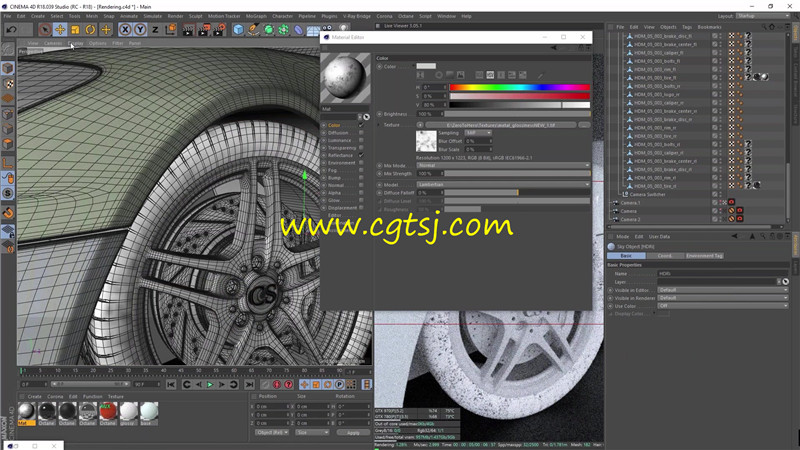This screenshot has width=800, height=450.
Task: Open the viewport Display menu
Action: click(x=76, y=43)
